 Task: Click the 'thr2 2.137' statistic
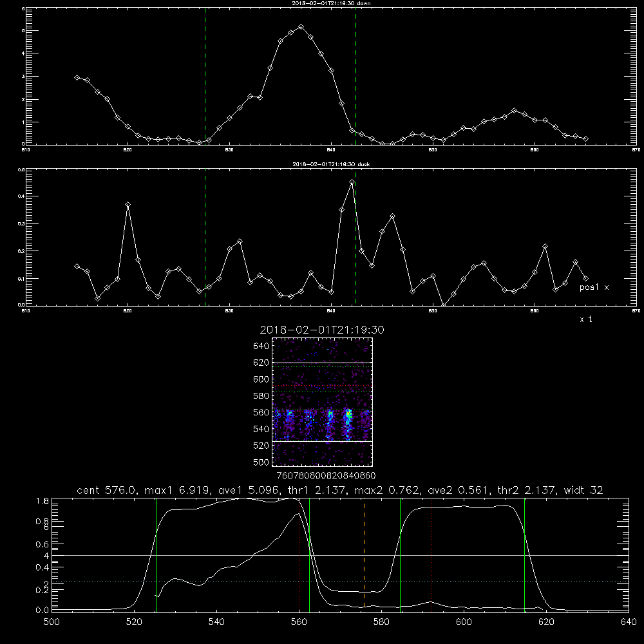pos(526,490)
